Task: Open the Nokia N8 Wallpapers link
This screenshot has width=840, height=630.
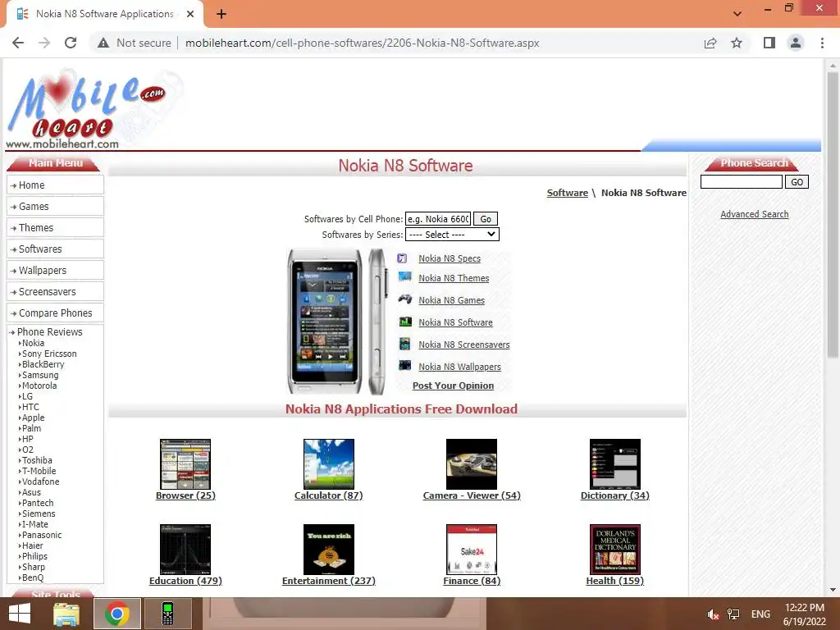Action: [x=459, y=367]
